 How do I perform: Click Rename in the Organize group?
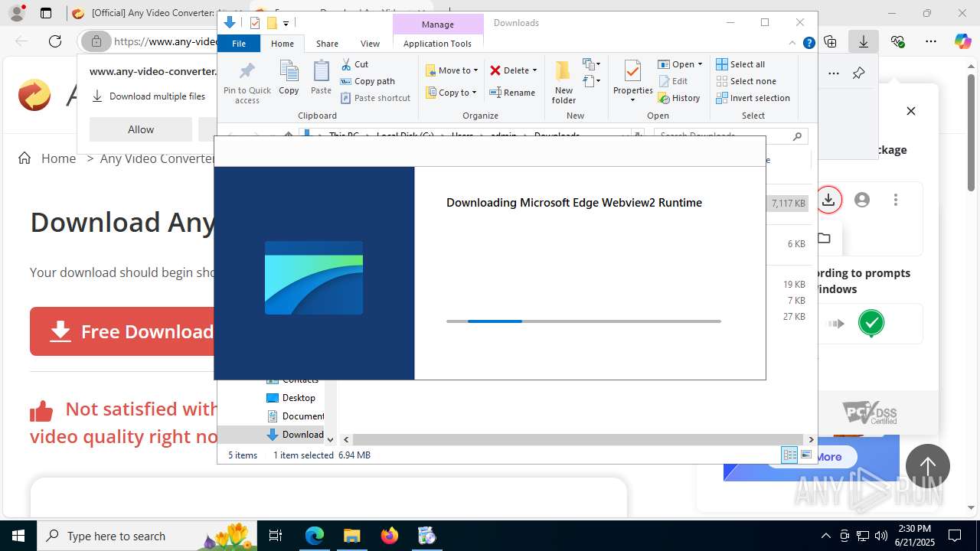point(512,93)
